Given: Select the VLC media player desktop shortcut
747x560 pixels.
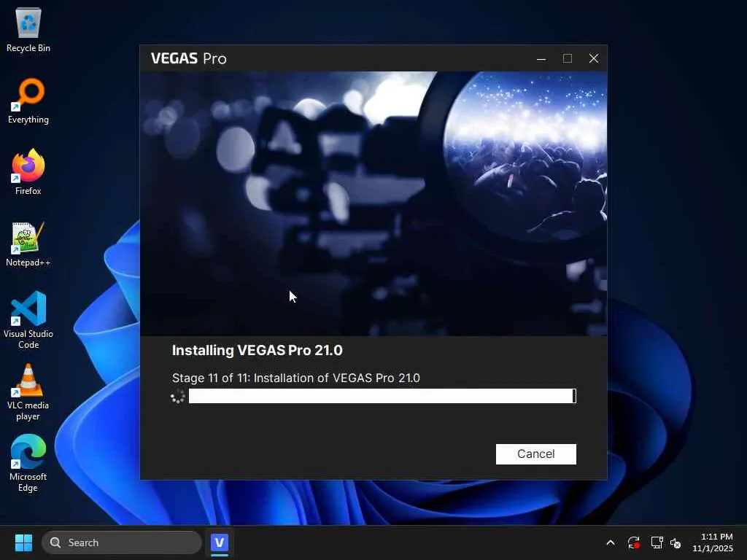Looking at the screenshot, I should (28, 392).
